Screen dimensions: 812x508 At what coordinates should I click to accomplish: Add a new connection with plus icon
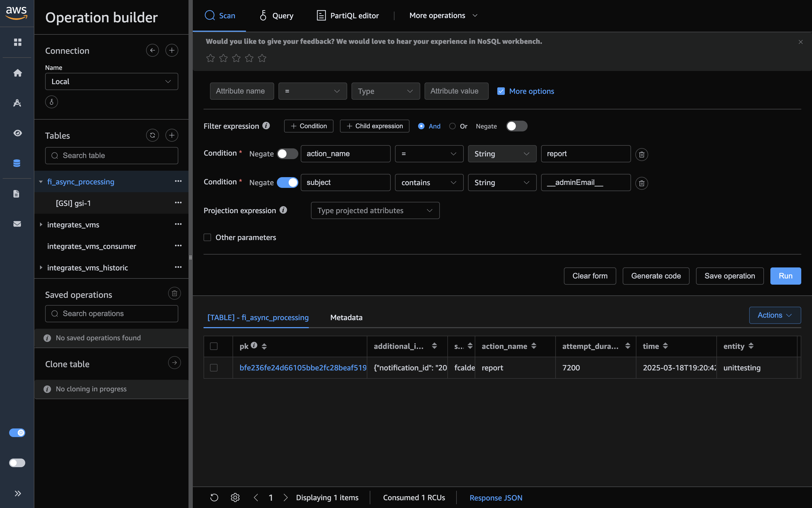point(172,51)
